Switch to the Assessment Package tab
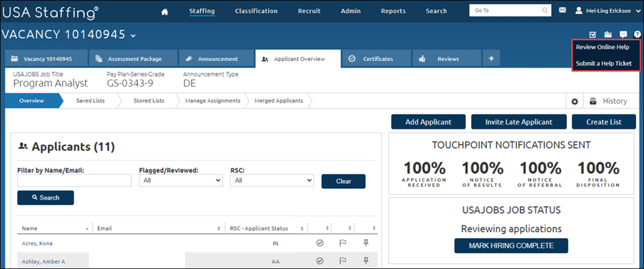The image size is (644, 269). coord(133,59)
